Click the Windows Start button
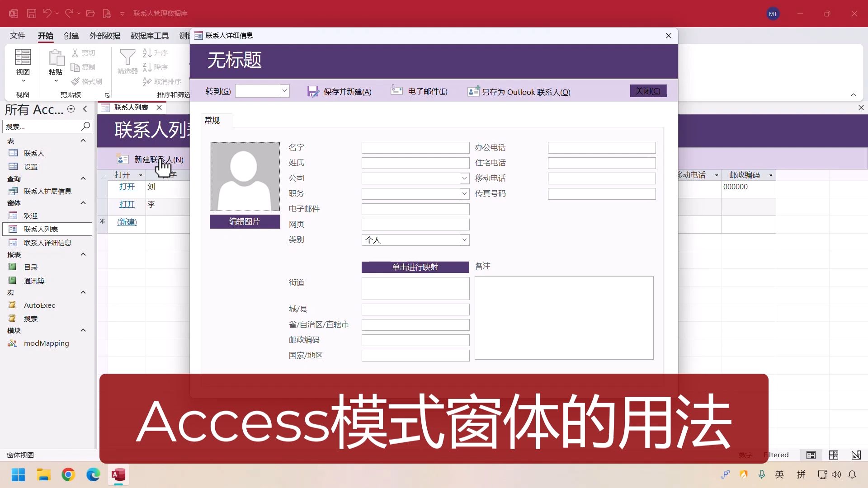Viewport: 868px width, 488px height. click(x=19, y=474)
